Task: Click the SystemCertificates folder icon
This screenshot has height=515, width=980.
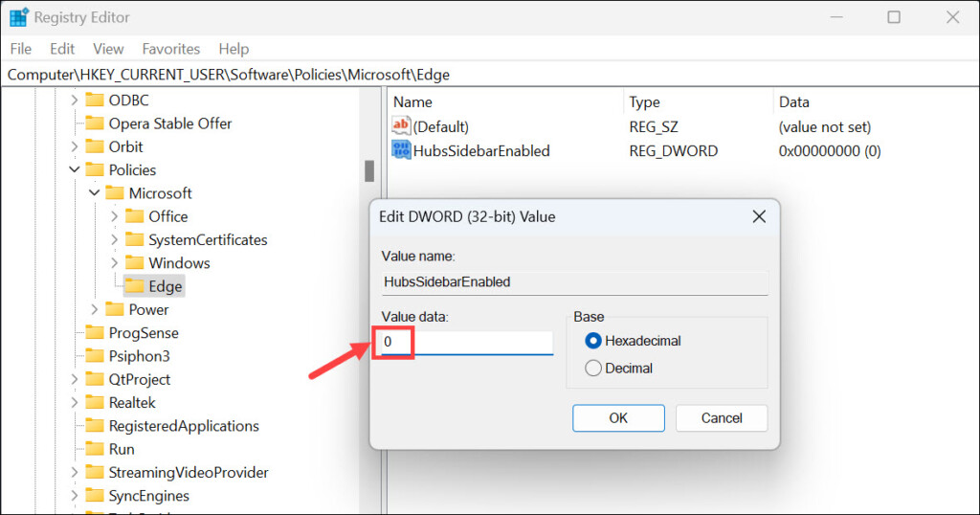Action: (x=134, y=239)
